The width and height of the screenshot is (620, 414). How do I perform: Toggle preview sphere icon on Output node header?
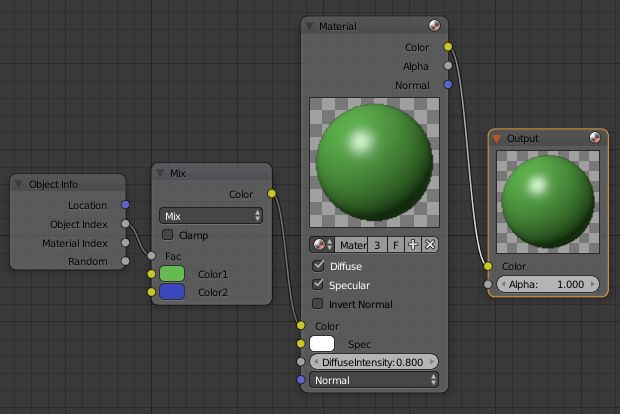595,138
